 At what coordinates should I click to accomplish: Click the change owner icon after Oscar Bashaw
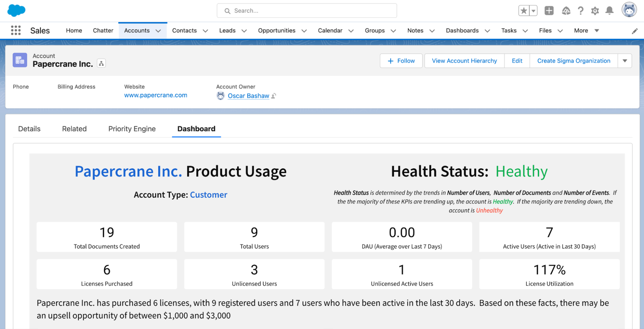[274, 96]
